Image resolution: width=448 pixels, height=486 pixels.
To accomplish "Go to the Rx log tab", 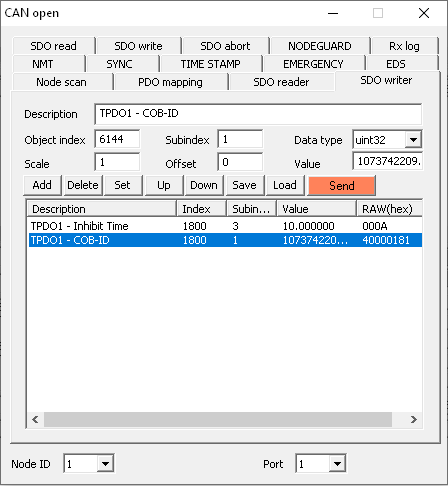I will [404, 46].
